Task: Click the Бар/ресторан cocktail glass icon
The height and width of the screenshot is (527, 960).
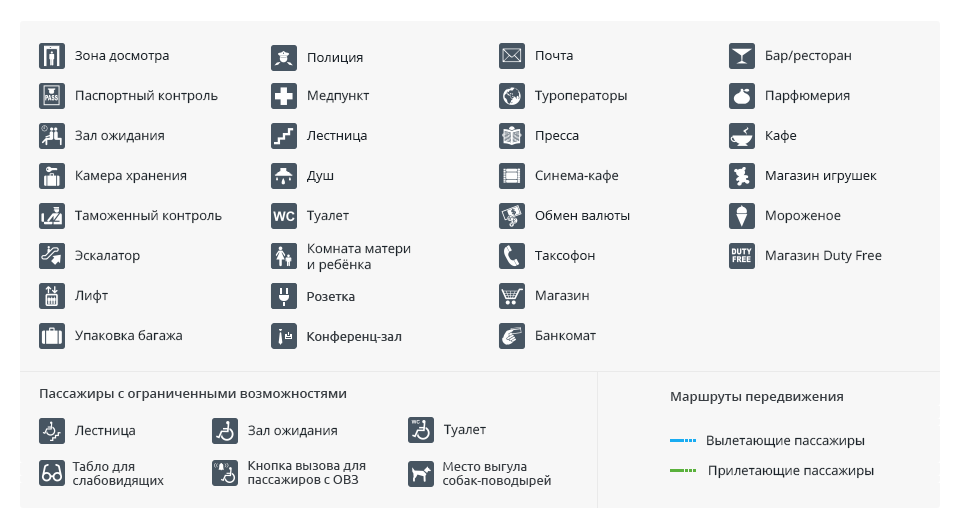Action: [x=742, y=56]
